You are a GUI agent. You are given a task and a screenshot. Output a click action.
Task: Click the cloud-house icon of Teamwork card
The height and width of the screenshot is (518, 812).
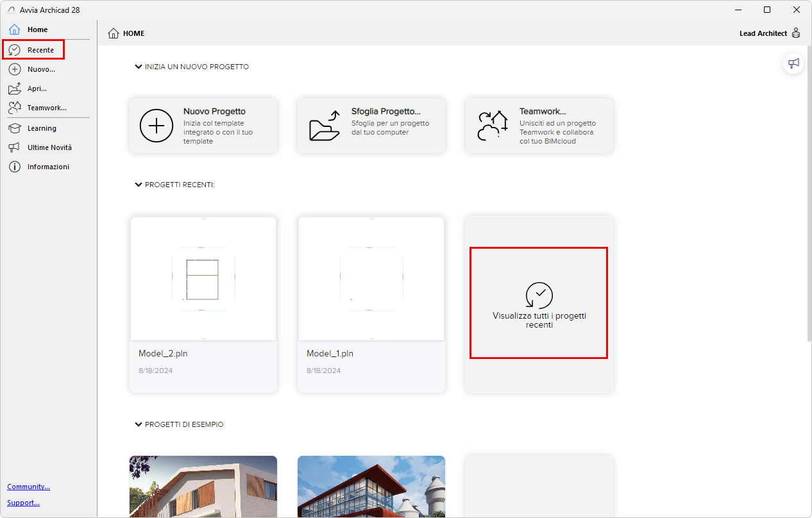493,125
